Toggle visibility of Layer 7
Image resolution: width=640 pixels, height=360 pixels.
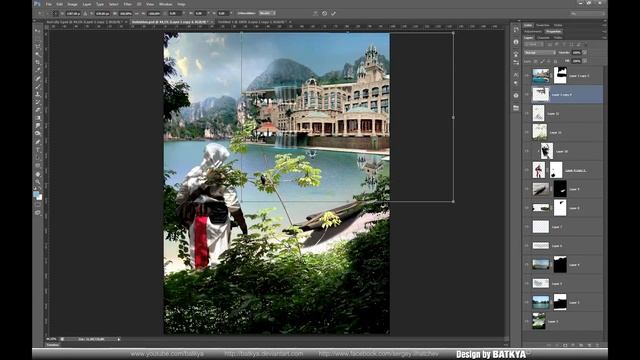coord(527,227)
